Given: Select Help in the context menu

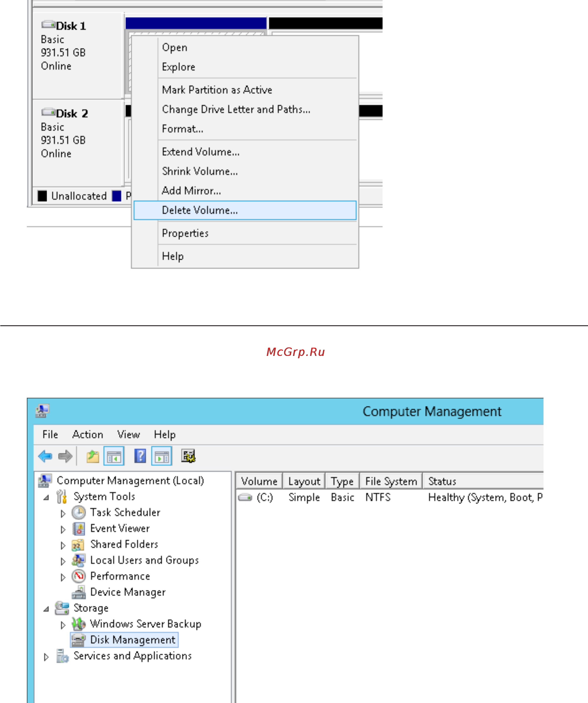Looking at the screenshot, I should [x=245, y=256].
